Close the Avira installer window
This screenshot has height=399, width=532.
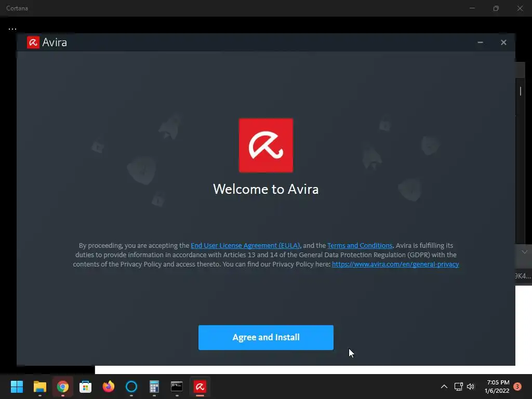(503, 43)
